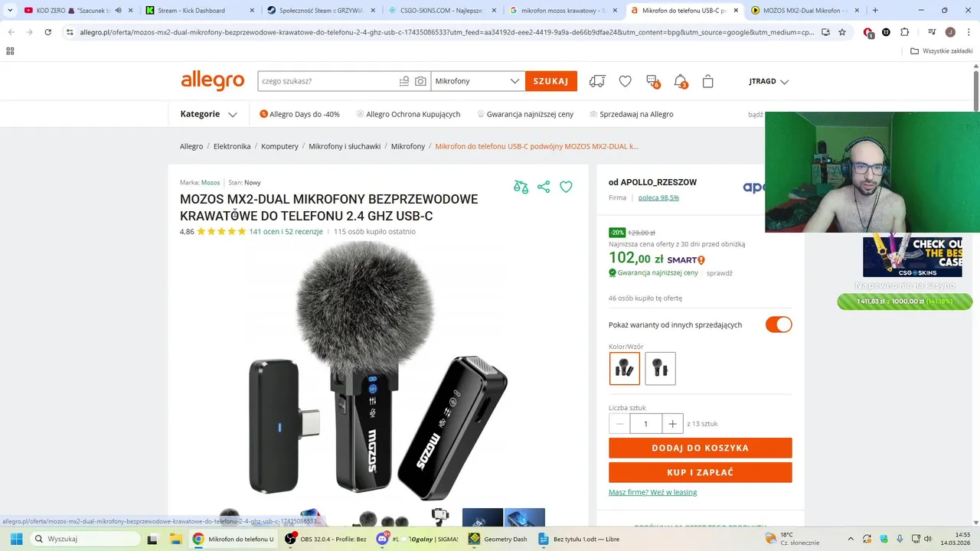The height and width of the screenshot is (551, 980).
Task: Open '141 ocen i 52 recenzje' link
Action: pyautogui.click(x=286, y=231)
